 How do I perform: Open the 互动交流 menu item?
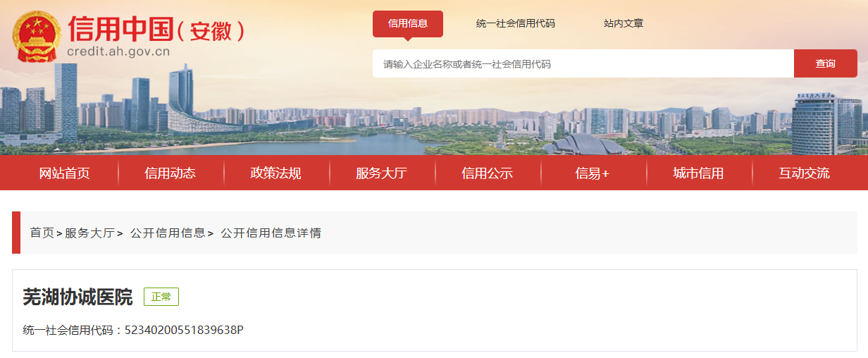(805, 173)
